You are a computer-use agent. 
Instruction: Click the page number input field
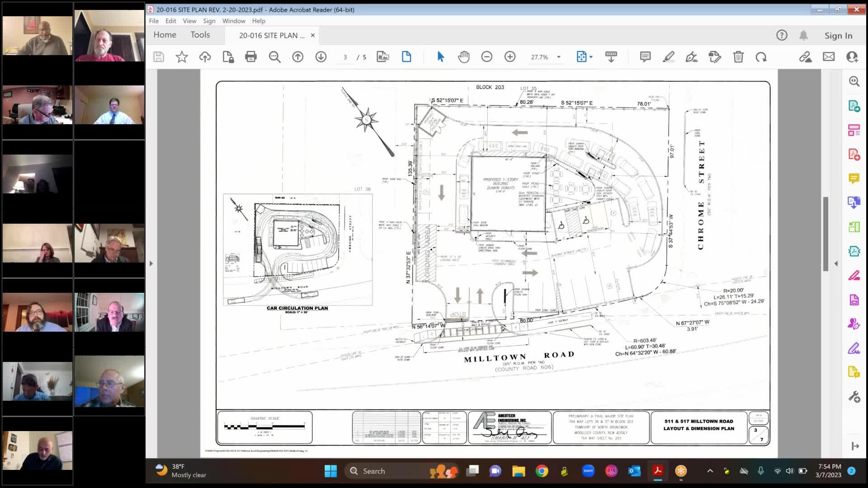tap(345, 57)
